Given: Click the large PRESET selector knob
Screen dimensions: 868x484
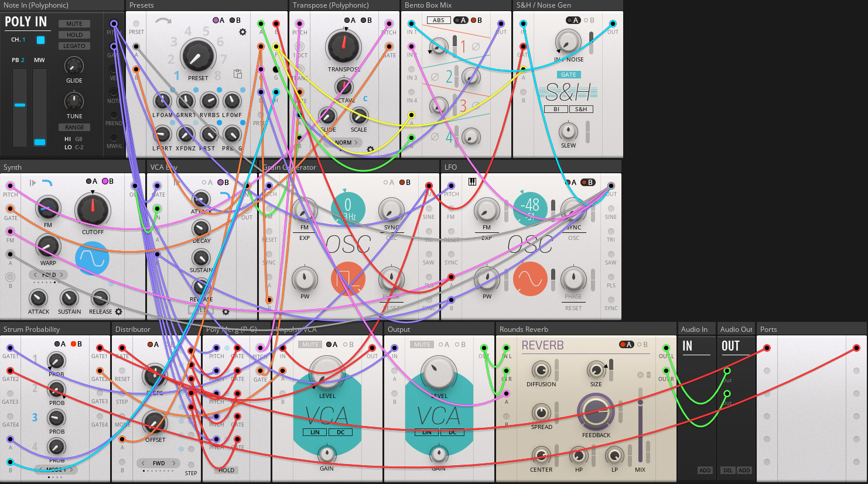Looking at the screenshot, I should point(199,56).
